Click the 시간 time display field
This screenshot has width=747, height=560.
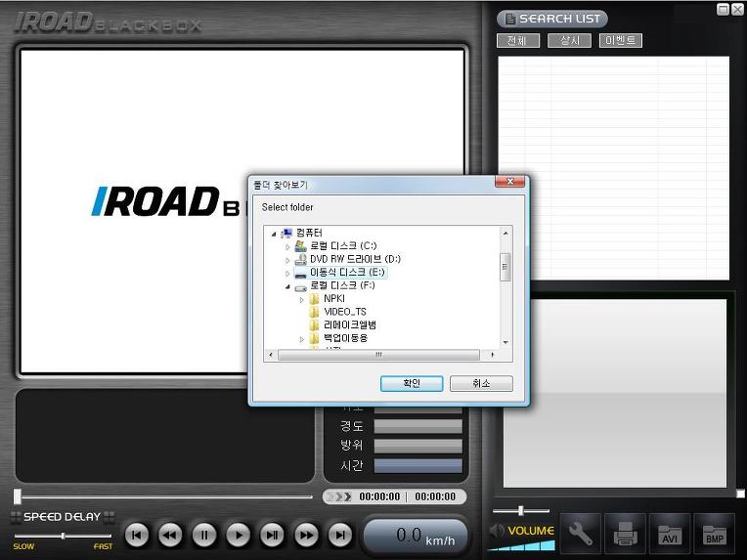pyautogui.click(x=417, y=466)
